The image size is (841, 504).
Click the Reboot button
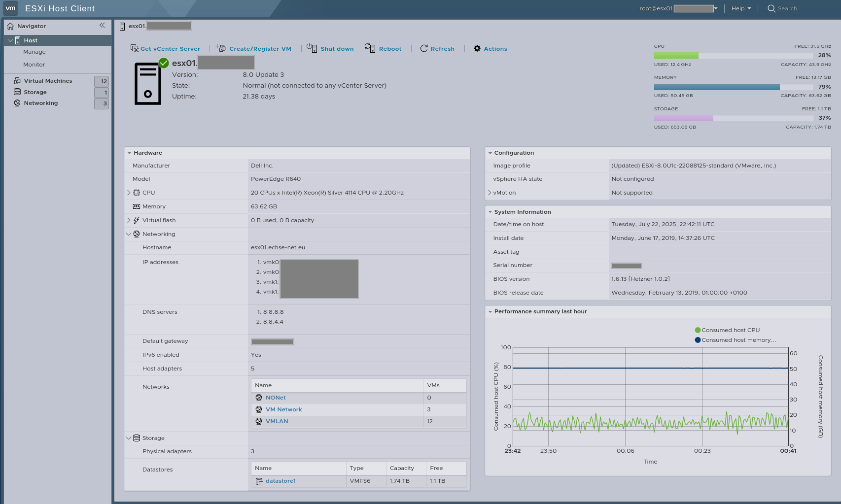[x=383, y=48]
